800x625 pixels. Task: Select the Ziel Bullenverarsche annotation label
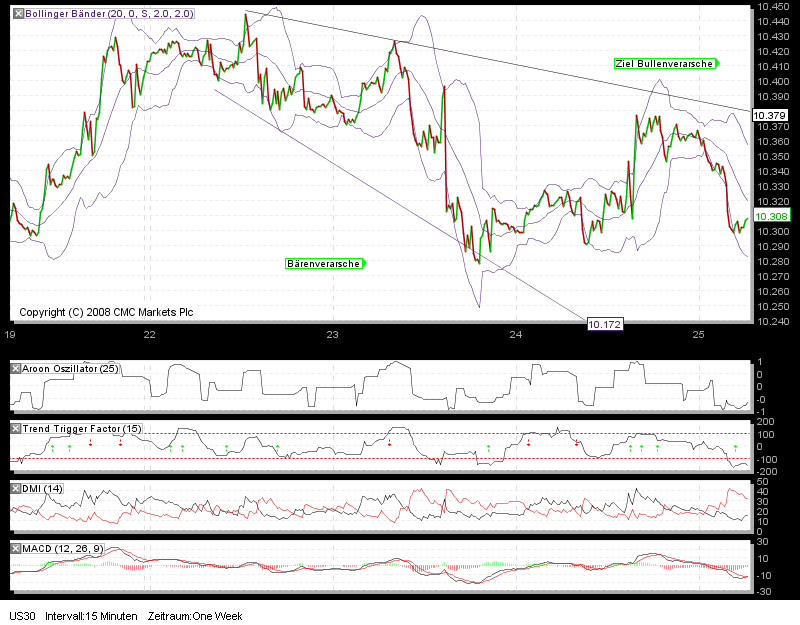[x=666, y=64]
